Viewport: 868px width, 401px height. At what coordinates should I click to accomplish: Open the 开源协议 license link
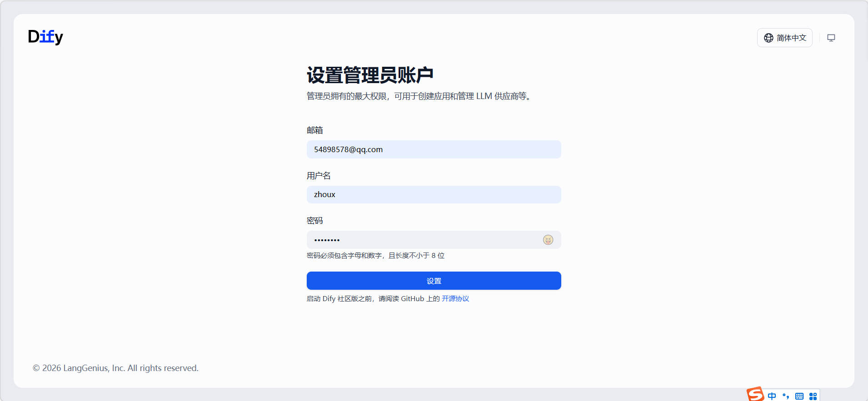click(x=455, y=299)
